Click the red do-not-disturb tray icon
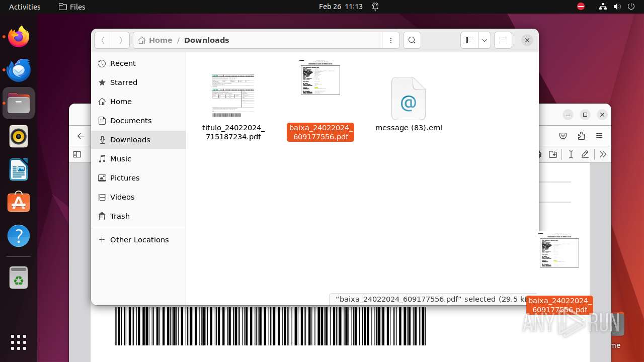This screenshot has height=362, width=644. (581, 7)
